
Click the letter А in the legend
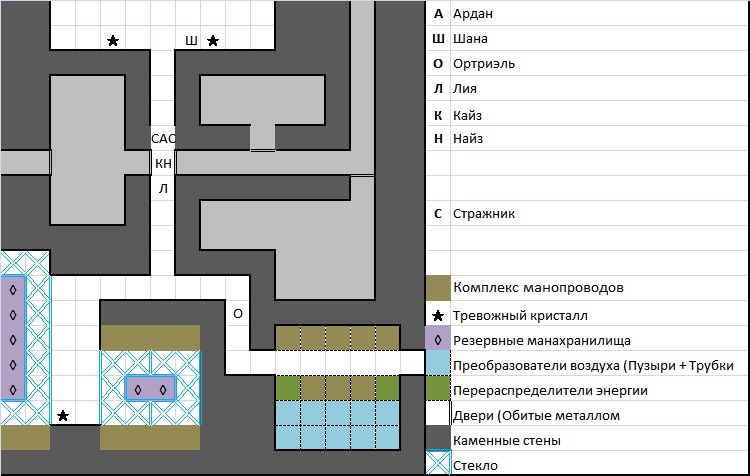pyautogui.click(x=438, y=14)
